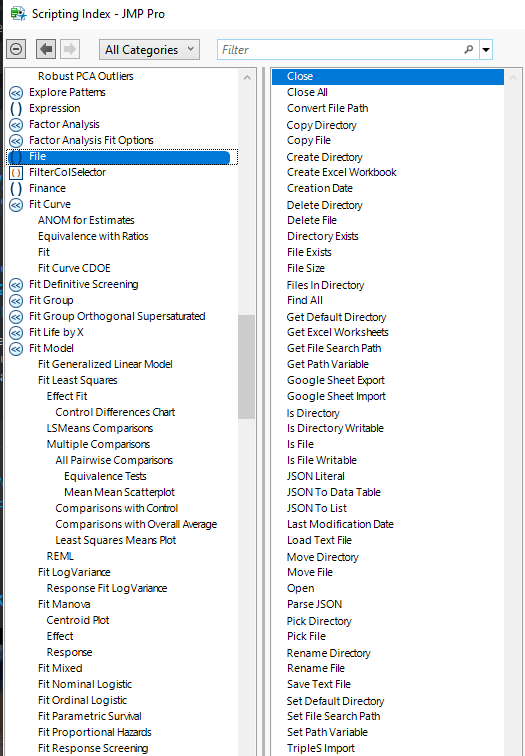Go back using the left arrow button
This screenshot has height=756, width=525.
pos(46,49)
